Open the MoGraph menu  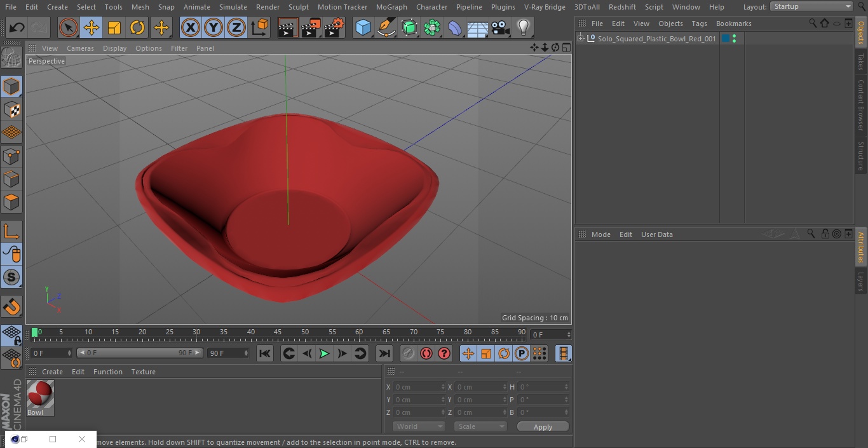click(391, 7)
